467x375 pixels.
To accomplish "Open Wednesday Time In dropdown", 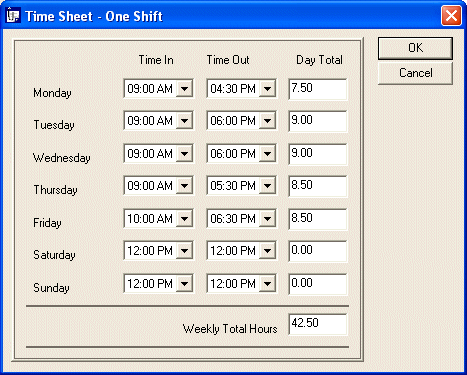I will pyautogui.click(x=184, y=154).
